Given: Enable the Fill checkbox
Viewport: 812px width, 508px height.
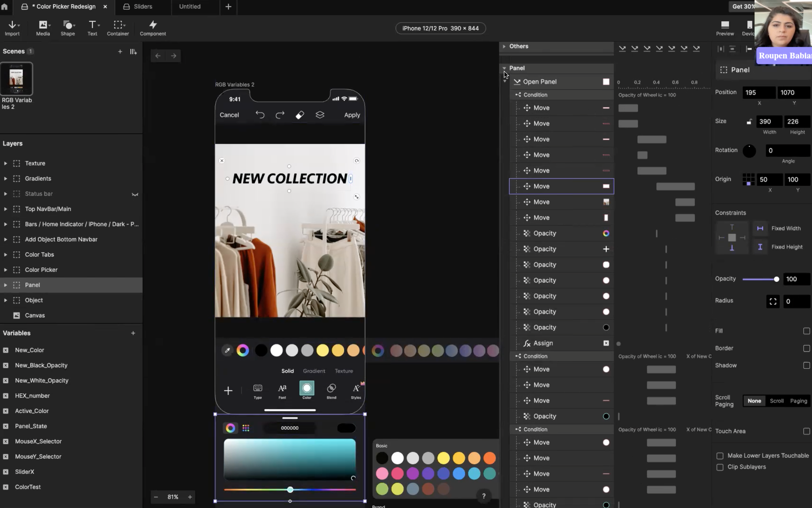Looking at the screenshot, I should pyautogui.click(x=806, y=331).
